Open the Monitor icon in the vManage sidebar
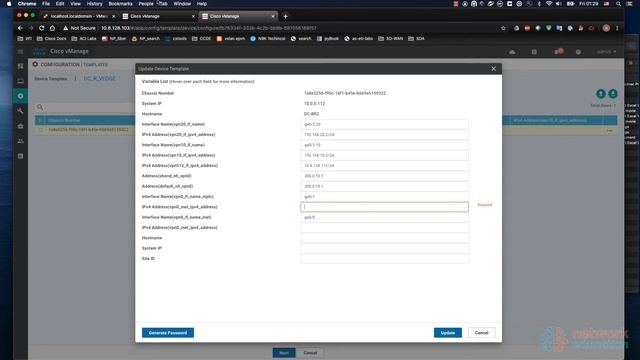The width and height of the screenshot is (640, 360). (20, 81)
